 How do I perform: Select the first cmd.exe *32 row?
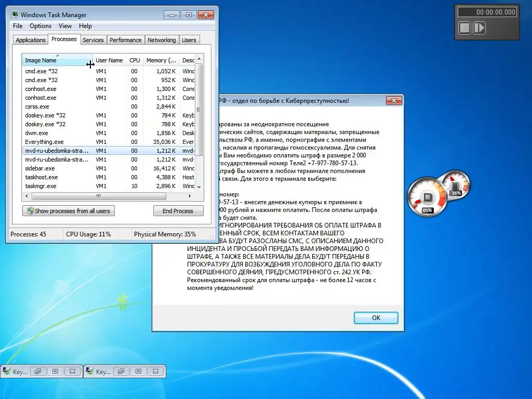tap(109, 71)
